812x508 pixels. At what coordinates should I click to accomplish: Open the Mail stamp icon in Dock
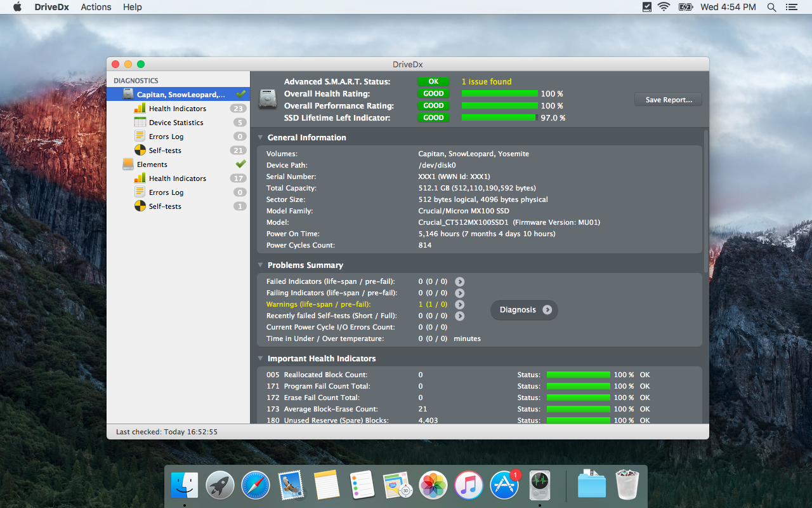[x=291, y=486]
